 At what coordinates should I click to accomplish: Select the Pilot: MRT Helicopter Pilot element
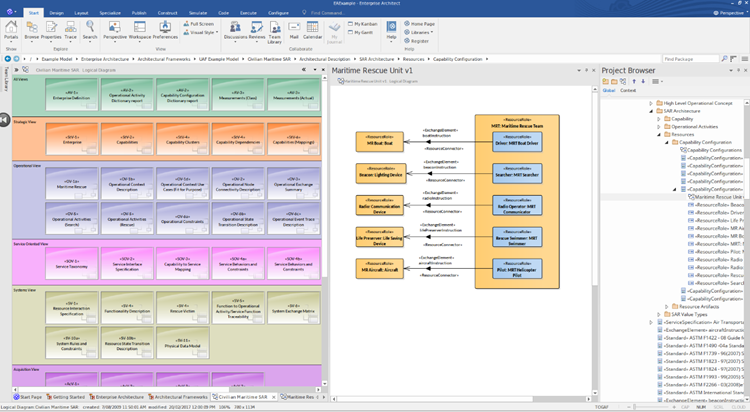pyautogui.click(x=517, y=269)
